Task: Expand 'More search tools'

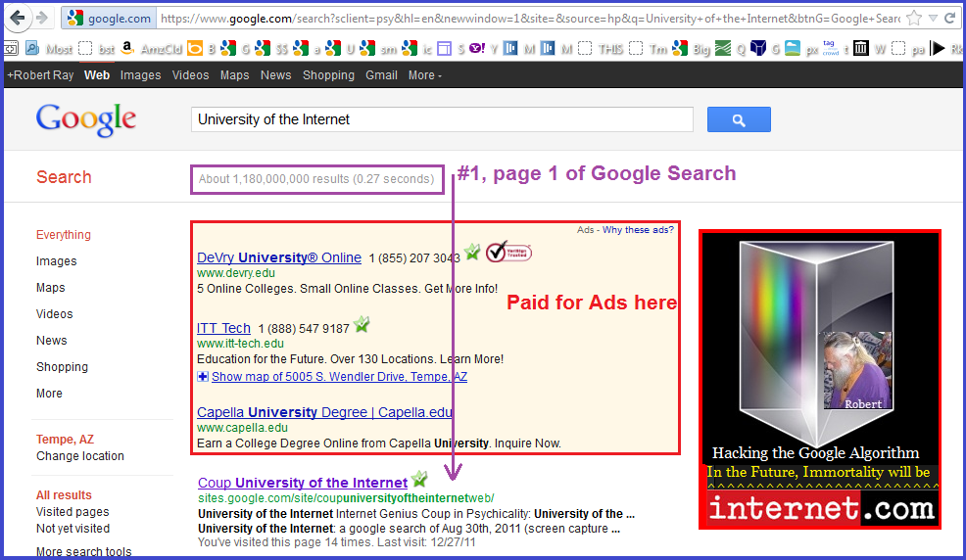Action: coord(84,551)
